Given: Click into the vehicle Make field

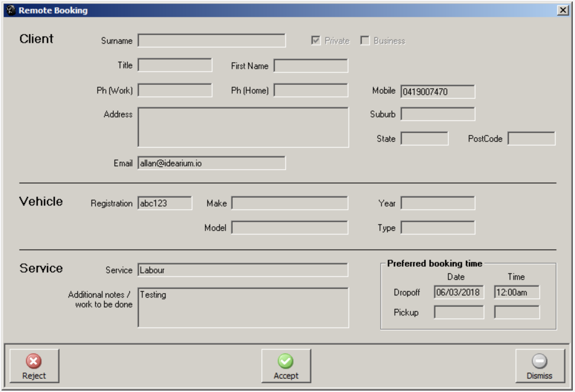Looking at the screenshot, I should (289, 203).
